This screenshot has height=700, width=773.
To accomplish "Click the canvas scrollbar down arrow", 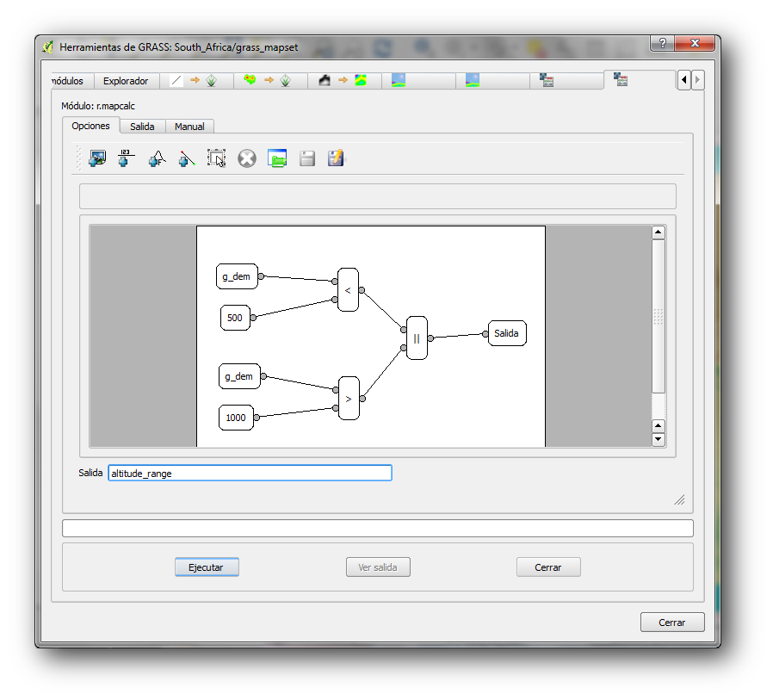I will 659,439.
